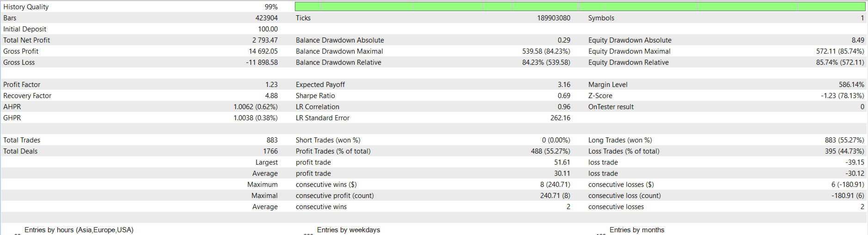Click the Recovery Factor label
The height and width of the screenshot is (235, 868).
[27, 96]
